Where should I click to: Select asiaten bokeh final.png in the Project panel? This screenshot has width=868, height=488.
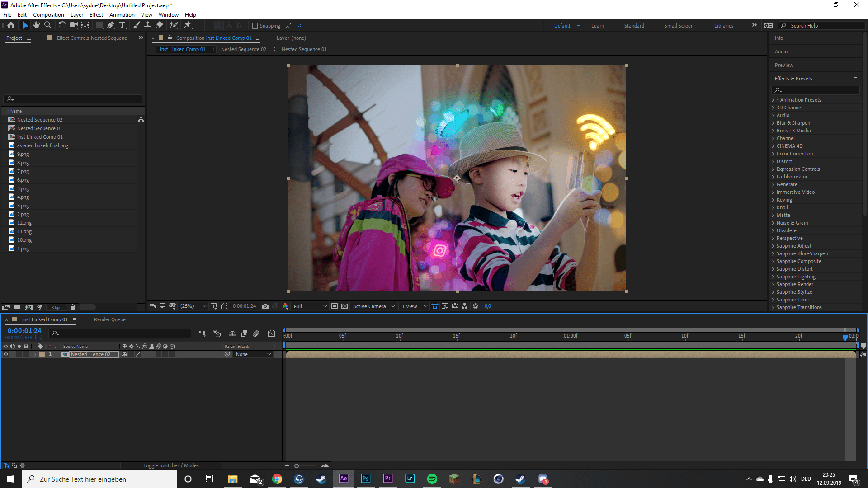[x=42, y=145]
